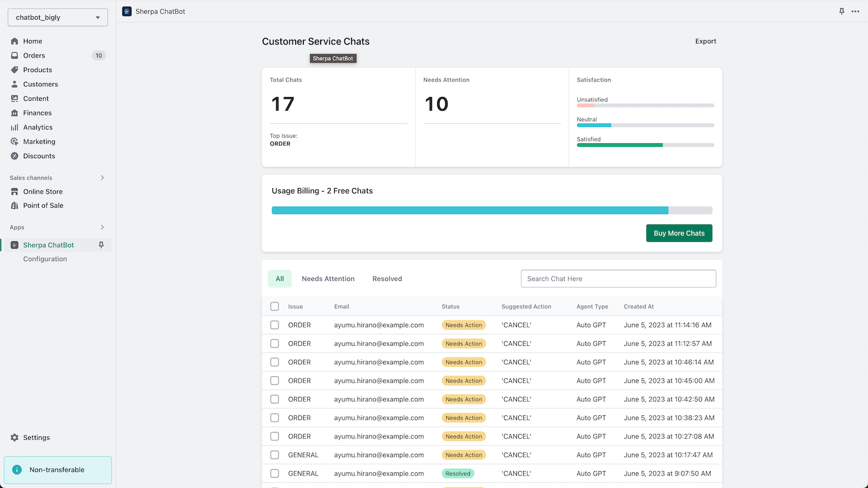Check the row created at 10:38:23 AM
868x488 pixels.
point(275,418)
